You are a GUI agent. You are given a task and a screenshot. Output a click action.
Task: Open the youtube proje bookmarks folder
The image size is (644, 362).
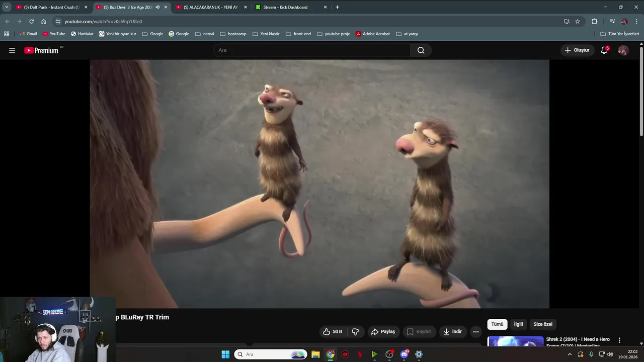(334, 34)
